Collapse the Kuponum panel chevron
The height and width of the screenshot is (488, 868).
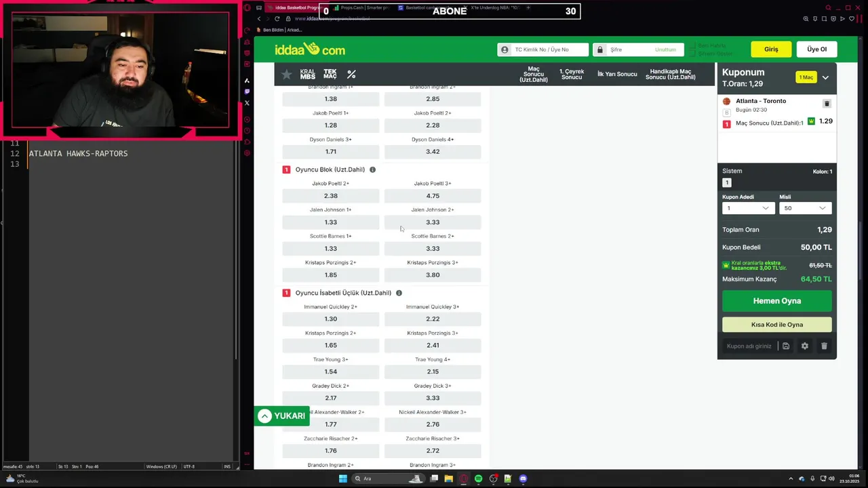coord(825,78)
